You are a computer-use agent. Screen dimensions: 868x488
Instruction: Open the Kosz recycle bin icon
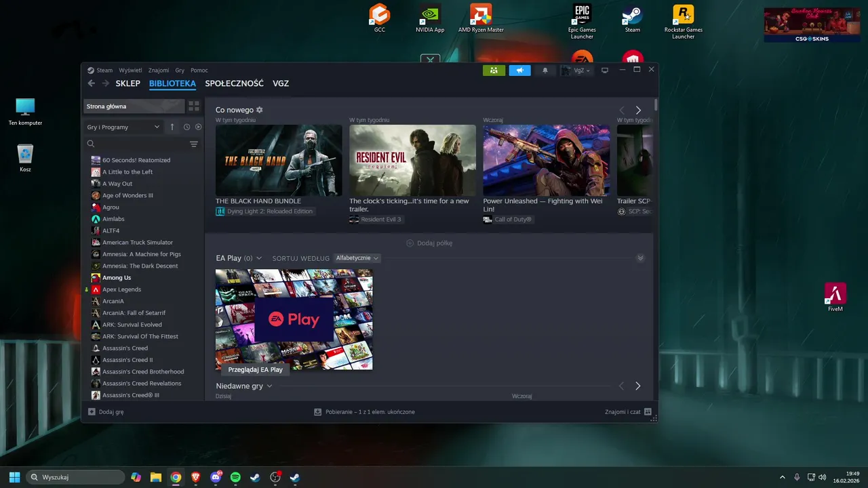25,159
